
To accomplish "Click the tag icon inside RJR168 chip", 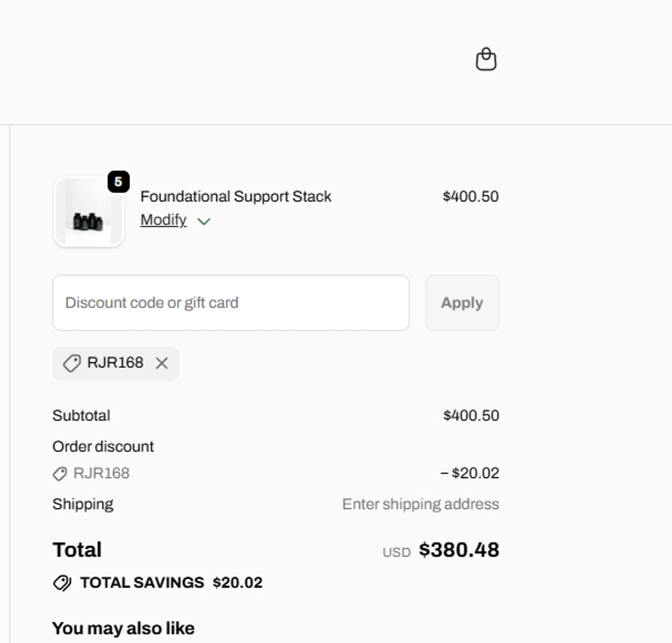I will click(x=72, y=363).
